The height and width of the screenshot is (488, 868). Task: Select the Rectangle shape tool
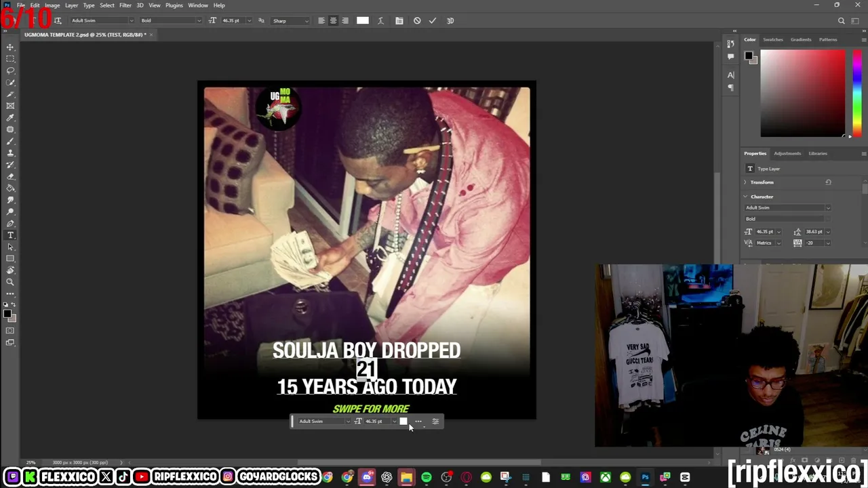10,258
